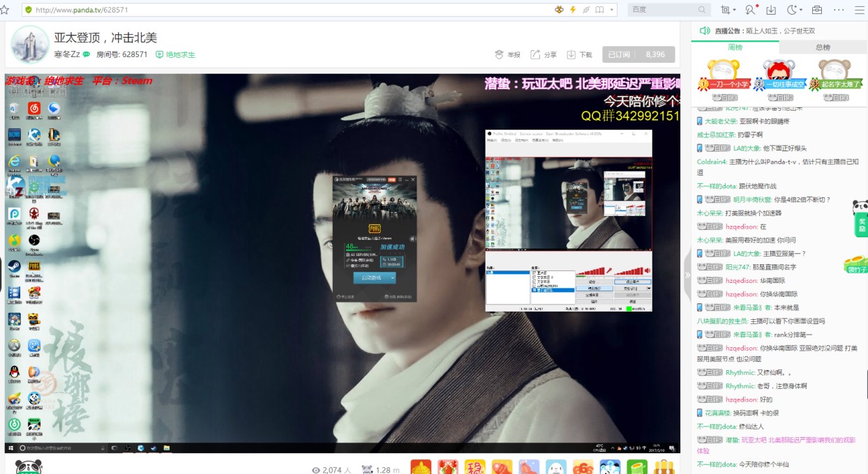The image size is (868, 474).
Task: Open the browser toolbox icon
Action: [817, 10]
